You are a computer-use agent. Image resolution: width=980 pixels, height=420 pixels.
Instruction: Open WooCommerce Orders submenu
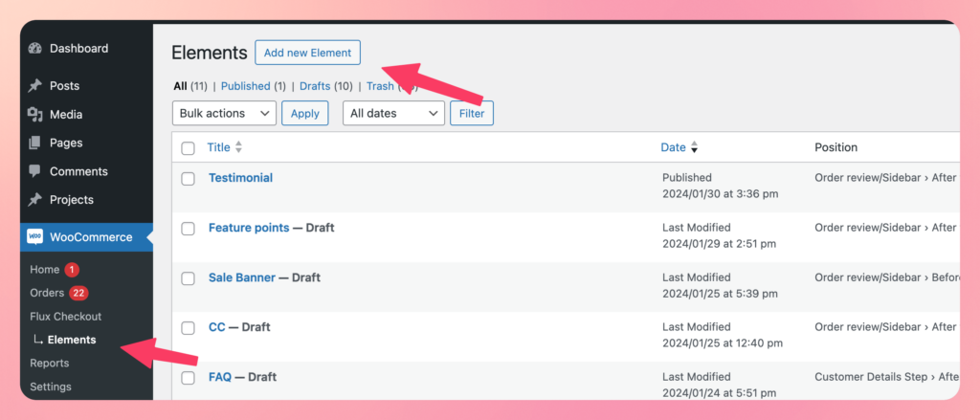(x=47, y=293)
